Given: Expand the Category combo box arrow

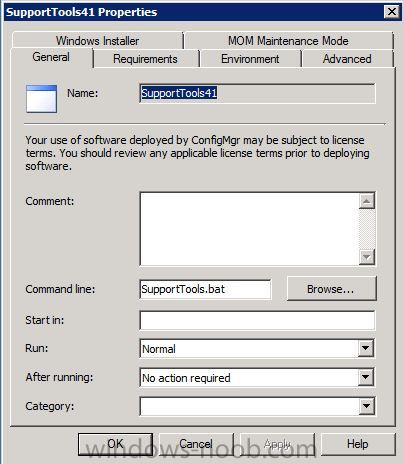Looking at the screenshot, I should (366, 406).
